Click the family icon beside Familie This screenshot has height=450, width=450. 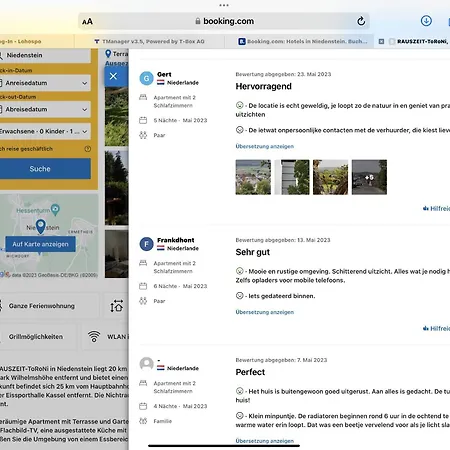(143, 421)
